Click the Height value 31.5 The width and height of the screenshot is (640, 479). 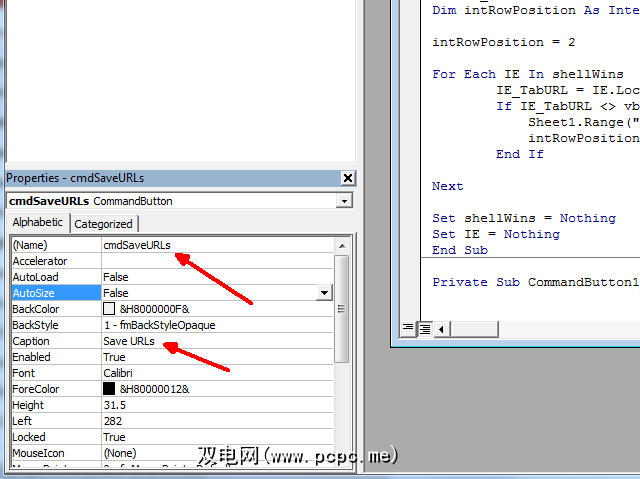(x=115, y=405)
